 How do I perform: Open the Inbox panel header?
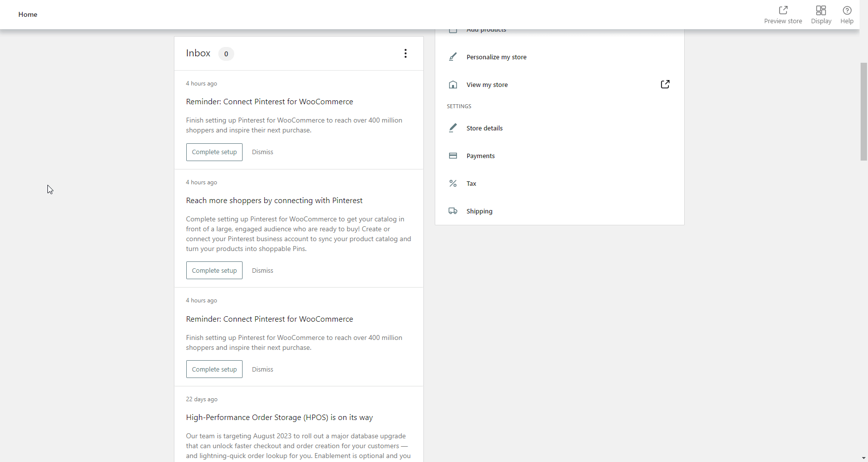point(198,53)
